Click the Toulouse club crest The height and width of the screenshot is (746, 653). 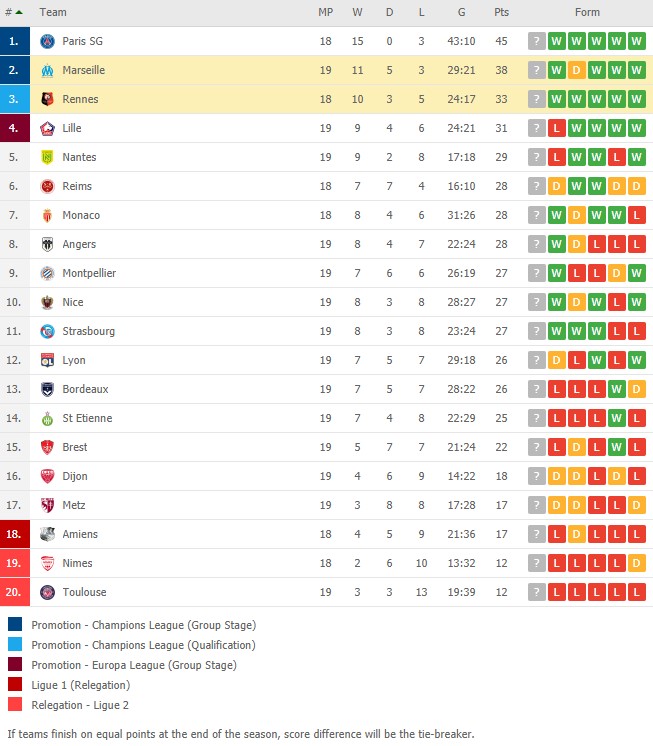(x=47, y=592)
